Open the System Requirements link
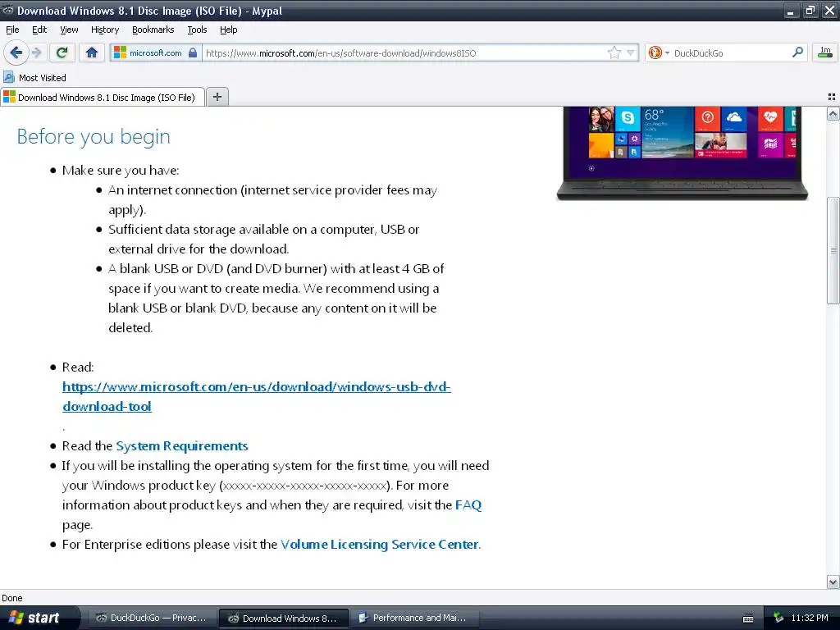This screenshot has width=840, height=630. (181, 445)
